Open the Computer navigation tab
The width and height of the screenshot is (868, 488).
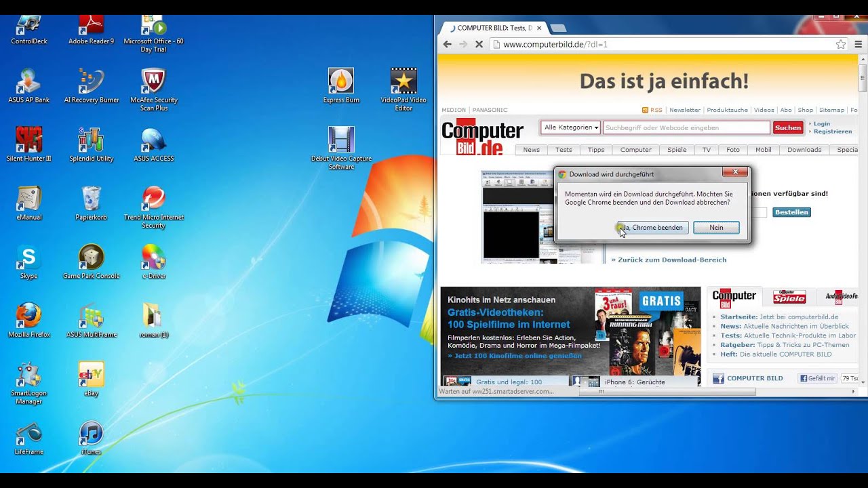pyautogui.click(x=636, y=150)
